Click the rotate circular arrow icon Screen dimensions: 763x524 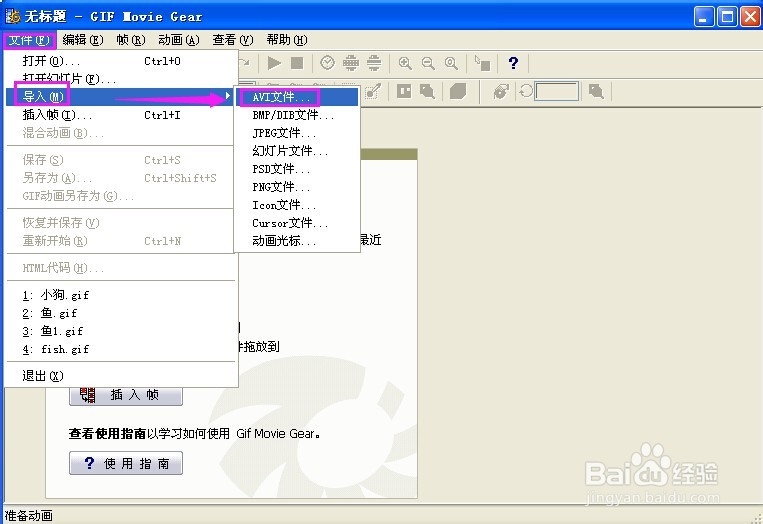(x=526, y=91)
